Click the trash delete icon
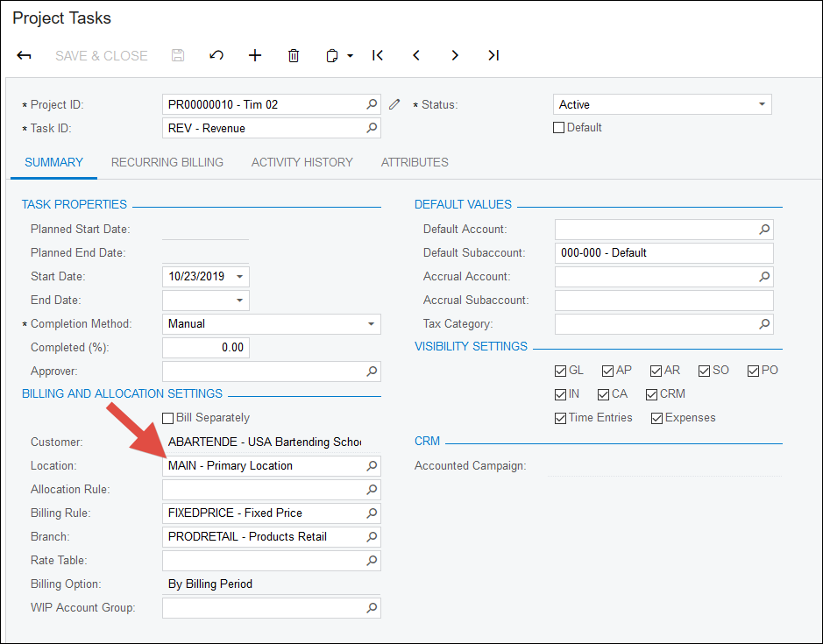823x644 pixels. [x=294, y=55]
